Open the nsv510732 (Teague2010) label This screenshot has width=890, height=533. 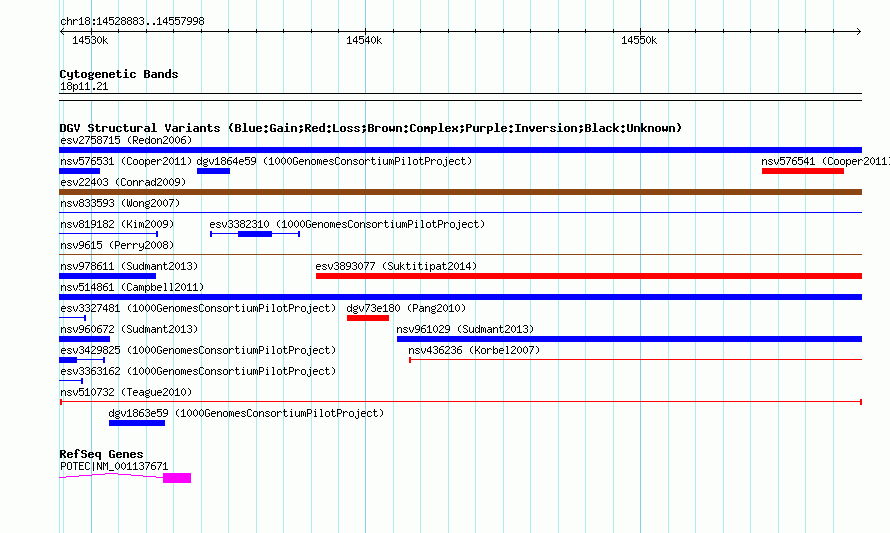(126, 392)
